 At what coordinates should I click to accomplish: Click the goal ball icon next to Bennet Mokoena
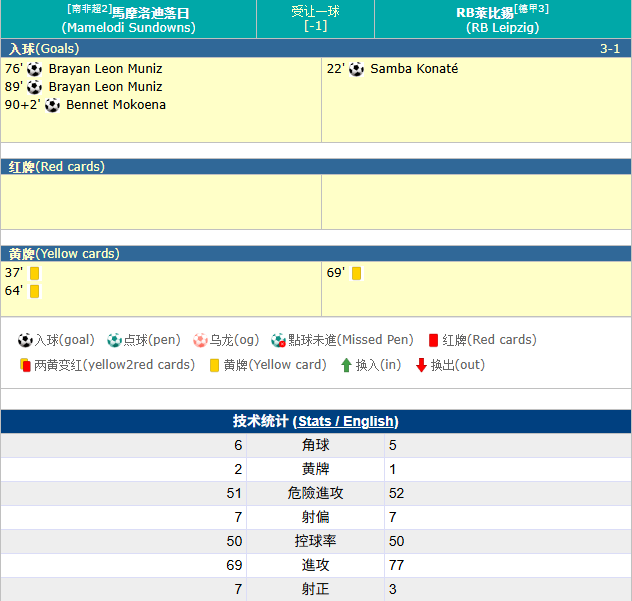click(52, 105)
